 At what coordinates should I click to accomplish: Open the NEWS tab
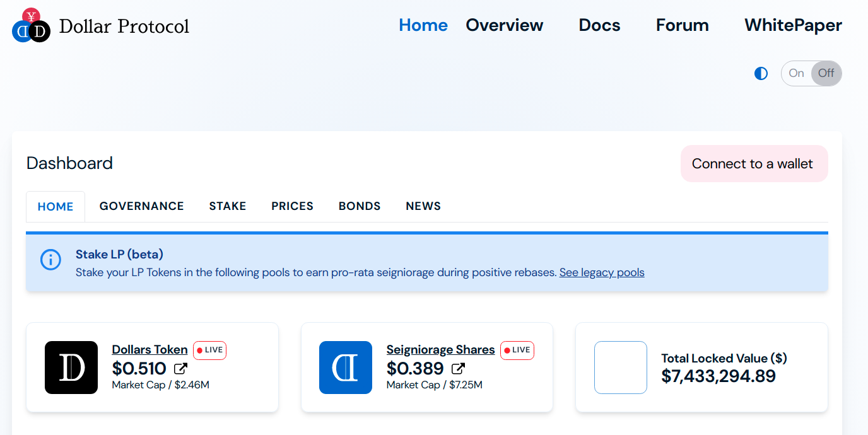[x=423, y=206]
